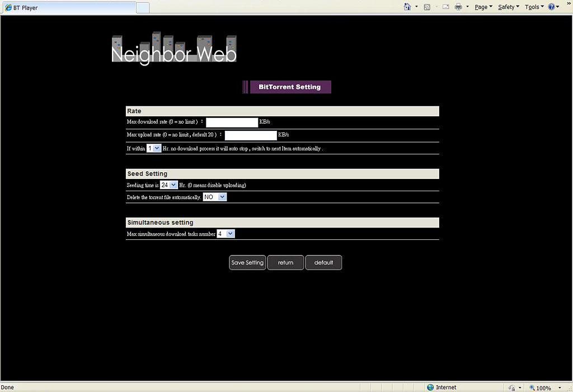573x392 pixels.
Task: Click the max download rate input field
Action: (232, 122)
